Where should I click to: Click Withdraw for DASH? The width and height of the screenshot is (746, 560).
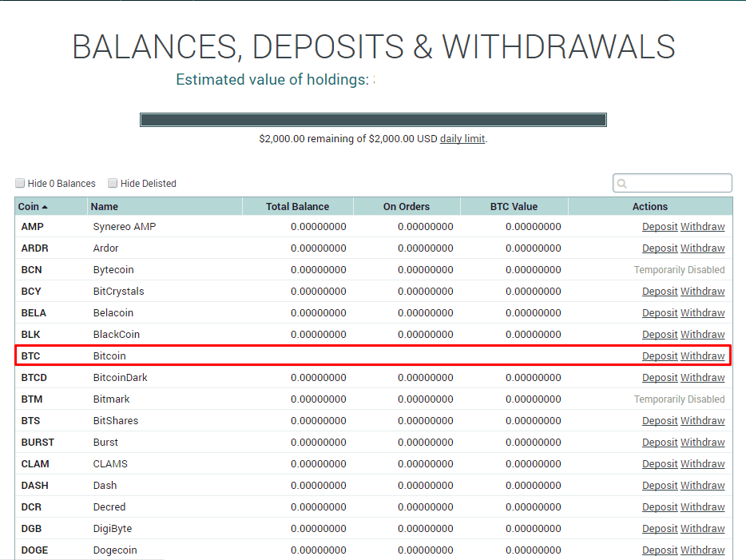(x=703, y=485)
